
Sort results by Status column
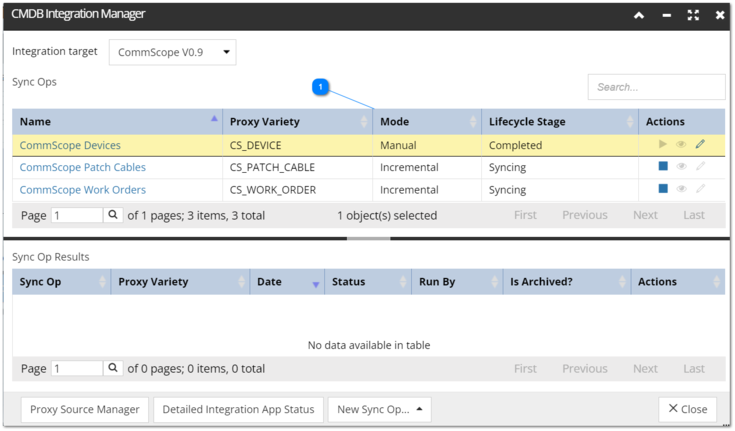(x=368, y=282)
